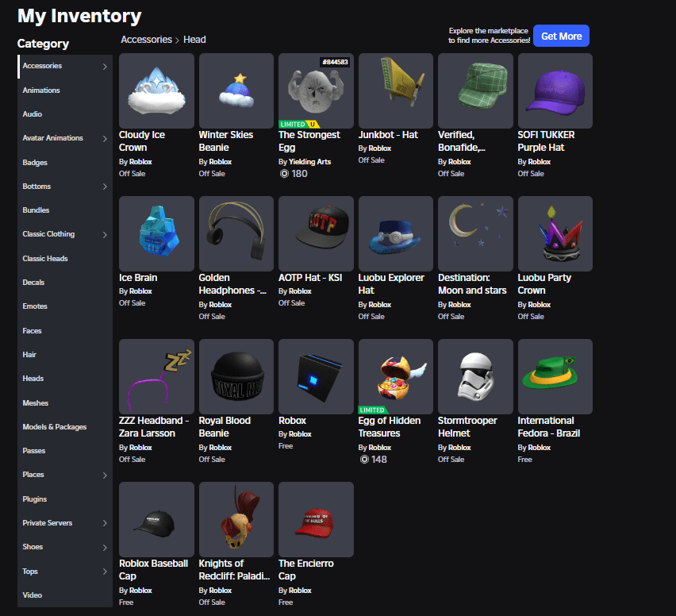Expand the Classic Clothing chevron
The width and height of the screenshot is (676, 616).
pos(105,235)
